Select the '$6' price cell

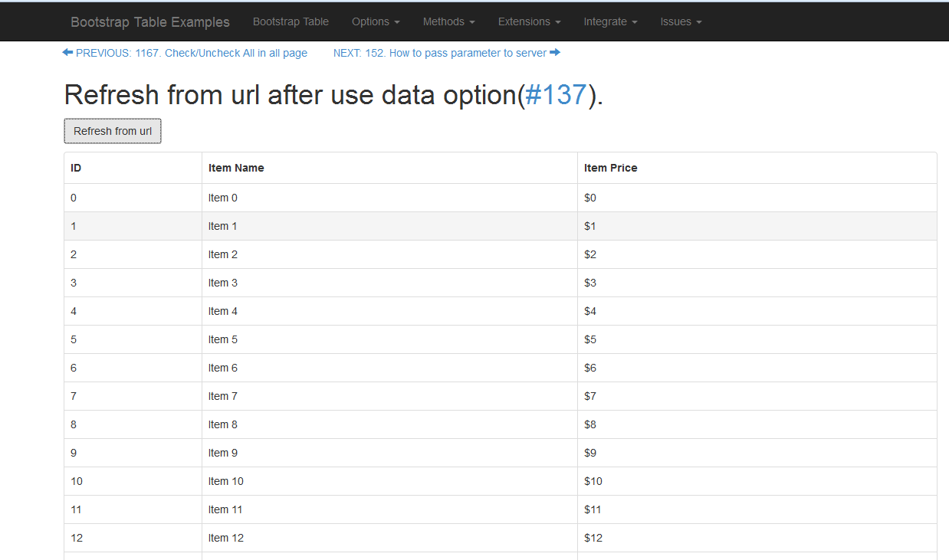757,368
